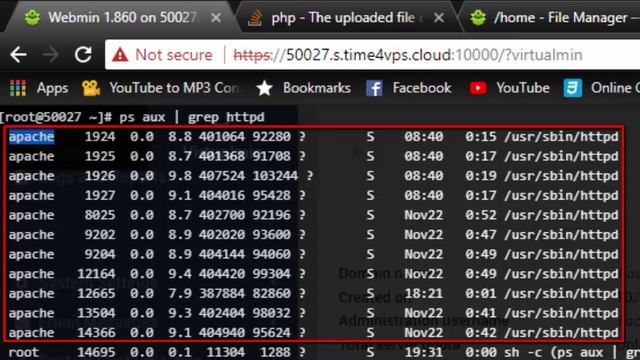Click PID 12164 in the process list
640x360 pixels.
click(x=96, y=273)
